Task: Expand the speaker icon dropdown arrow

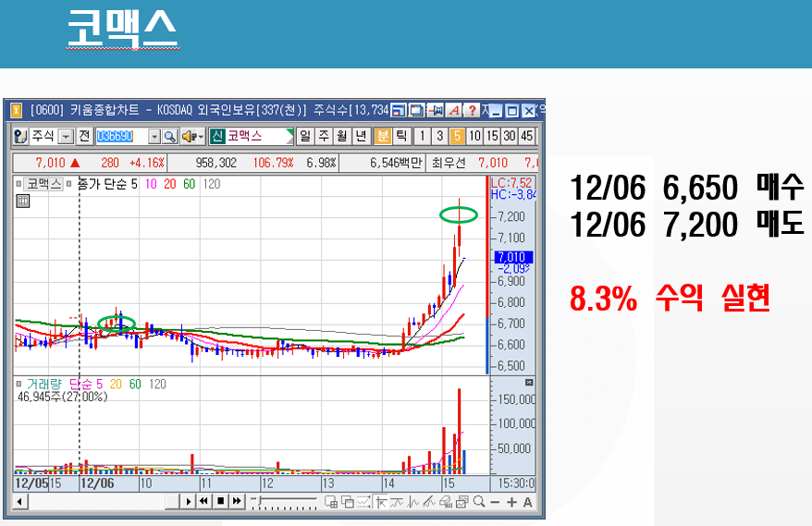Action: pyautogui.click(x=202, y=137)
